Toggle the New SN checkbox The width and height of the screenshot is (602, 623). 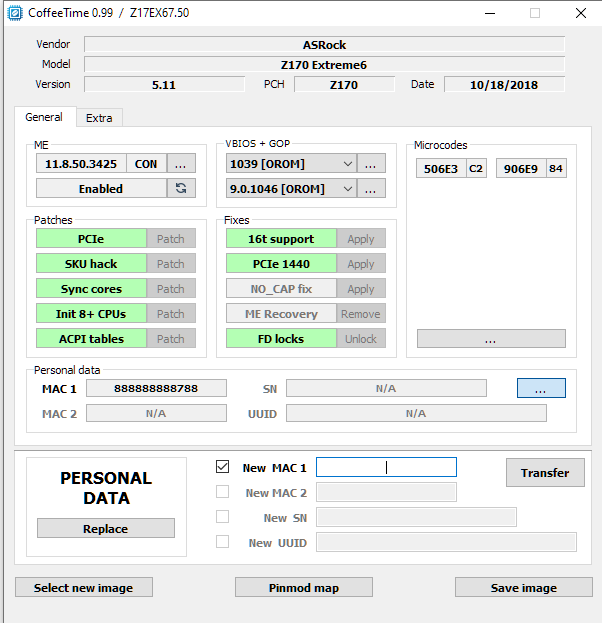pyautogui.click(x=223, y=517)
